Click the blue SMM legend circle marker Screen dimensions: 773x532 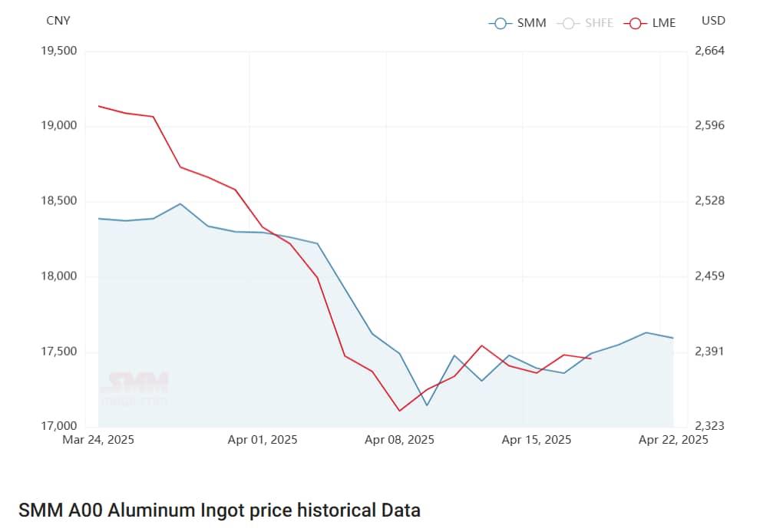pos(500,23)
